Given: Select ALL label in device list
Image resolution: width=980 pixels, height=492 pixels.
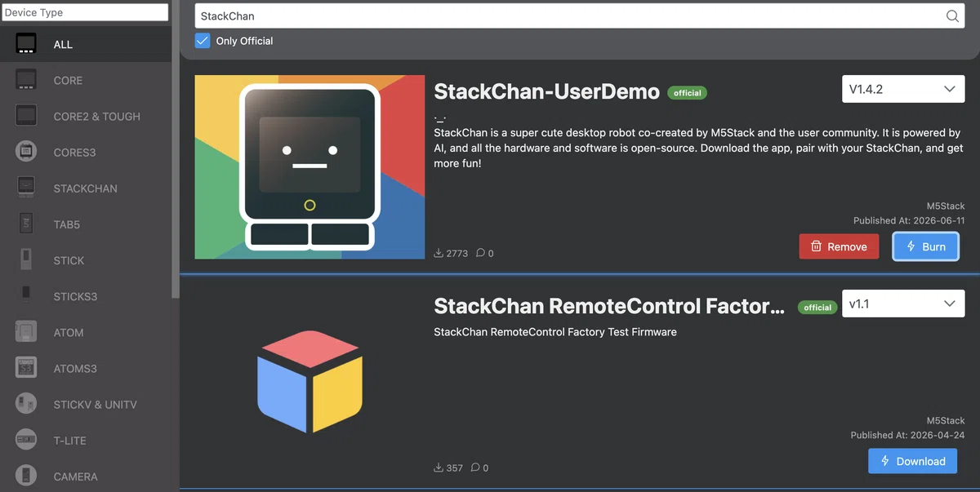Looking at the screenshot, I should click(x=63, y=44).
